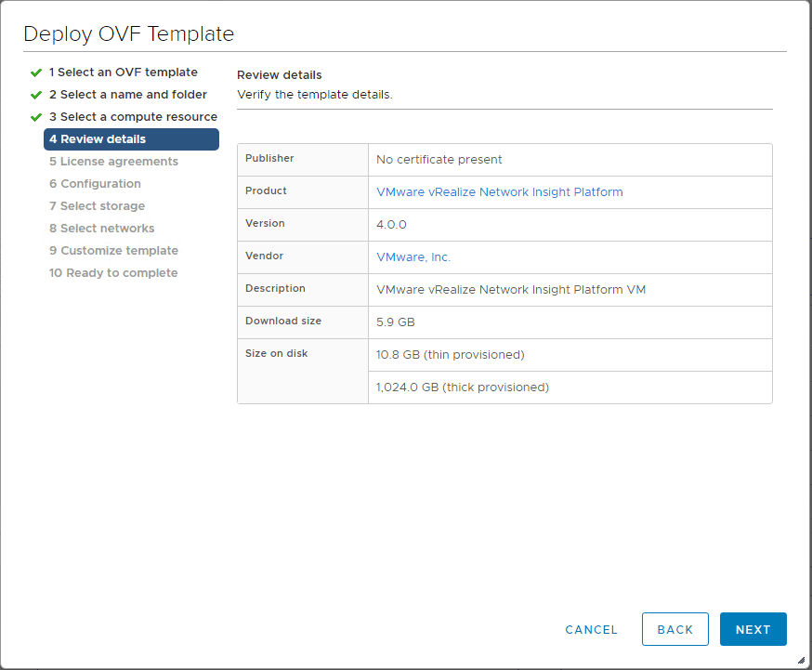Click checkmark next to Select a name and folder
812x670 pixels.
[x=35, y=94]
